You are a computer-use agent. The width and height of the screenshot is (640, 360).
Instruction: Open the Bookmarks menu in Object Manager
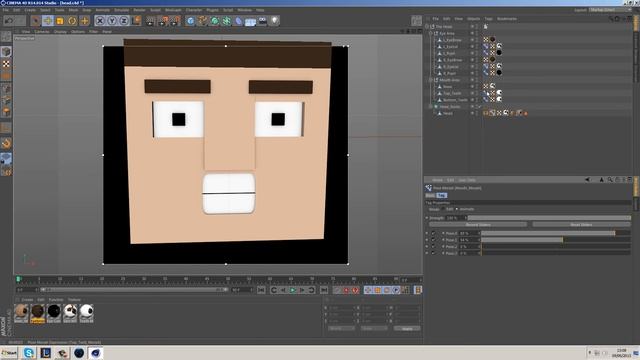(x=507, y=19)
